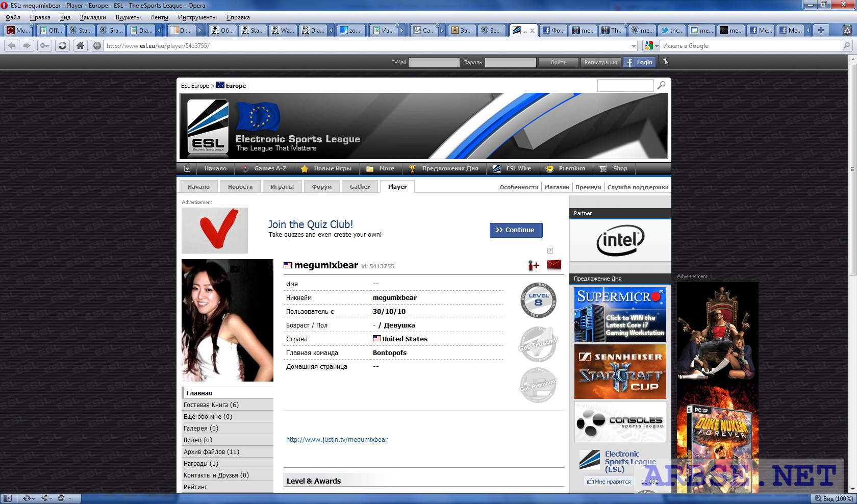The height and width of the screenshot is (504, 857).
Task: Open the Opera Link sync status icon
Action: coord(27,498)
